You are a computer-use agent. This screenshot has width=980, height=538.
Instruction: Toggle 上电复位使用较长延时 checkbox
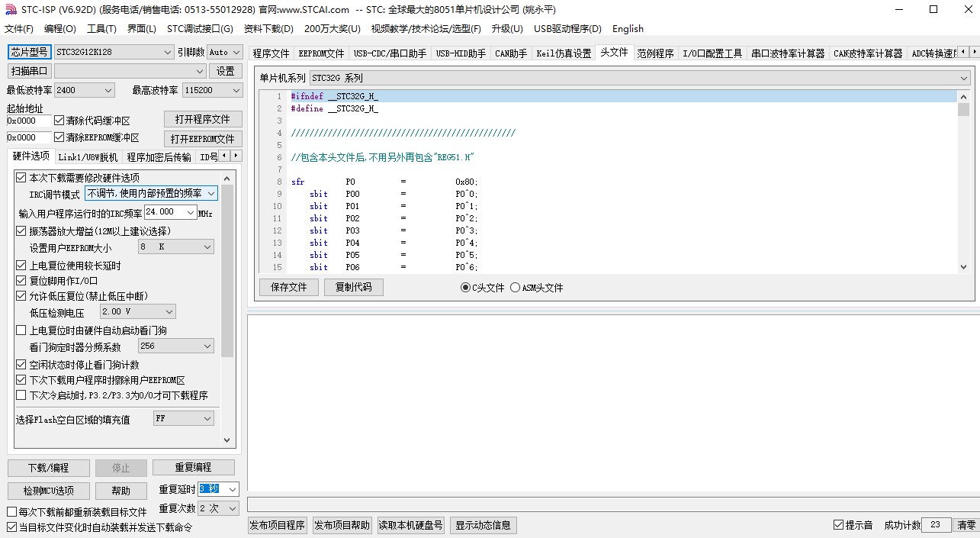pos(21,266)
